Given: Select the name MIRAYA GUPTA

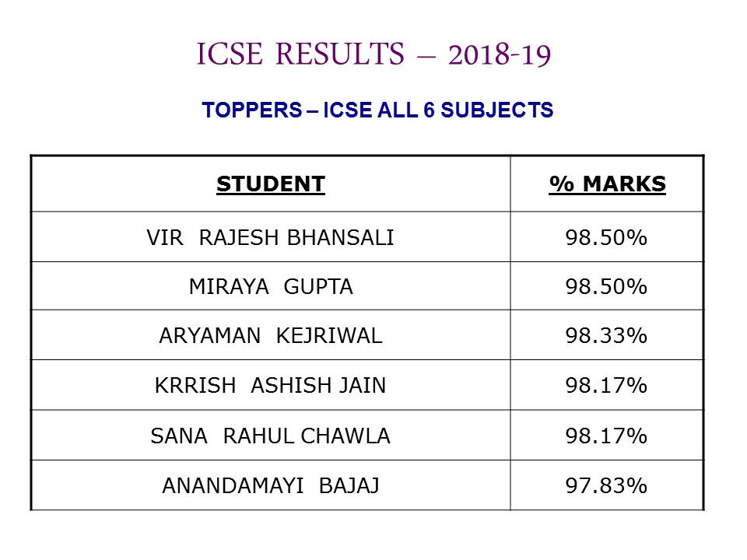Looking at the screenshot, I should (x=271, y=287).
